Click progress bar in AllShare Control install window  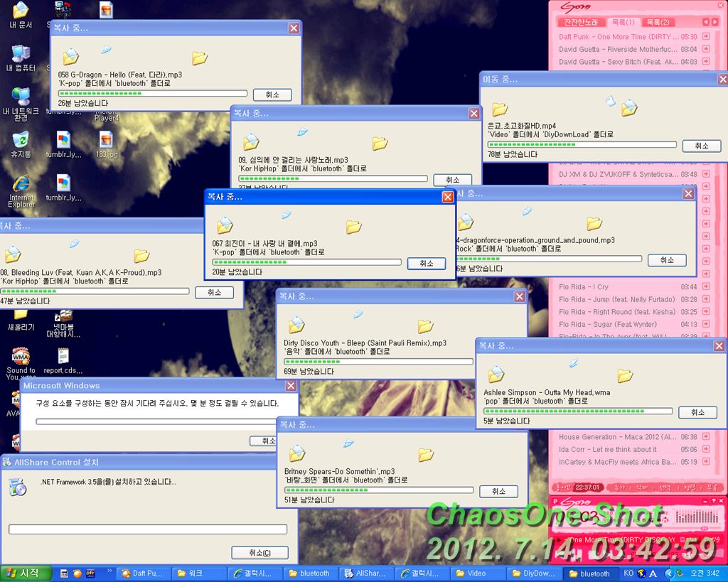tap(148, 529)
